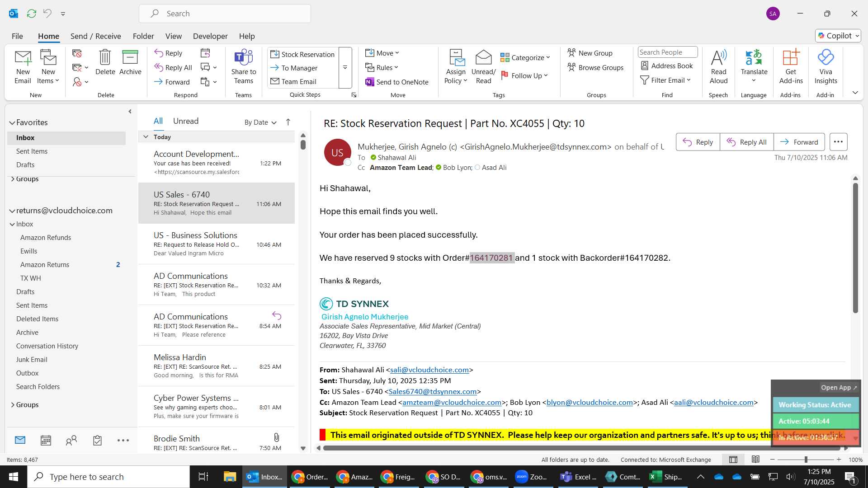Open the File menu
This screenshot has width=868, height=488.
pyautogui.click(x=17, y=36)
